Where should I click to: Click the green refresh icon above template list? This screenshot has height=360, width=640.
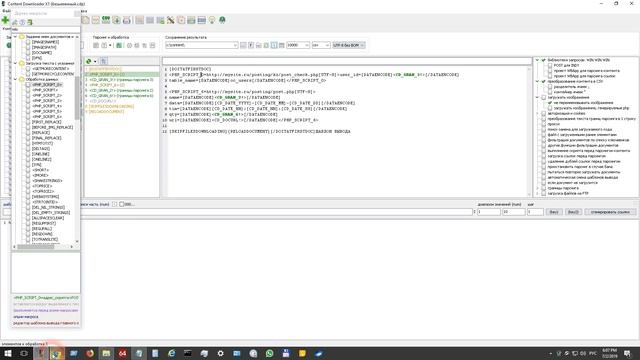(x=89, y=61)
